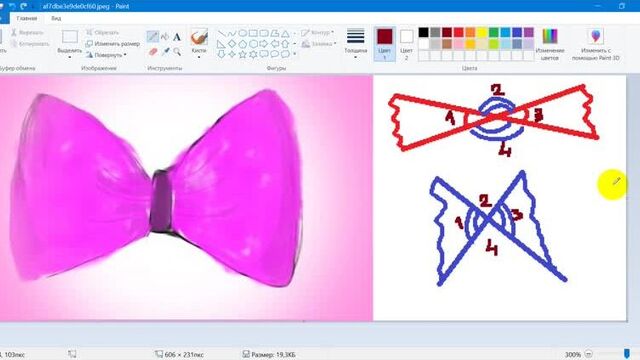Expand the Rotate dropdown
Screen dimensions: 640x360
pos(106,55)
